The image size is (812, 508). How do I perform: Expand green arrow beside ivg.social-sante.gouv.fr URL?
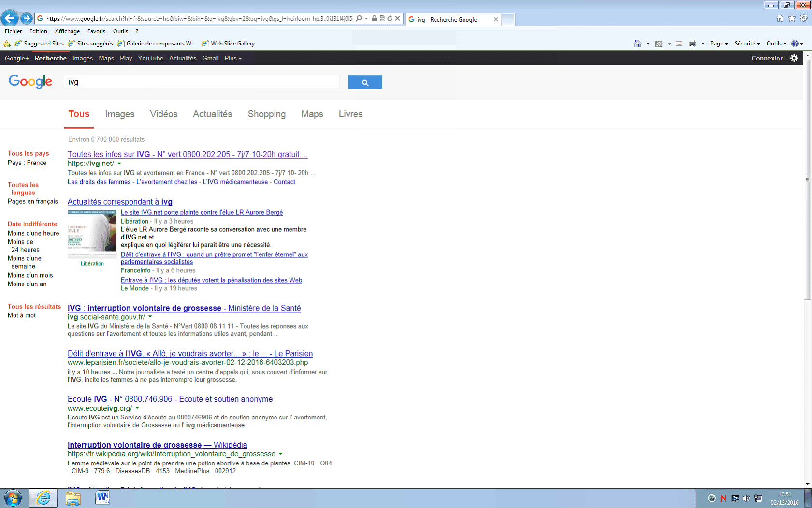pyautogui.click(x=150, y=317)
